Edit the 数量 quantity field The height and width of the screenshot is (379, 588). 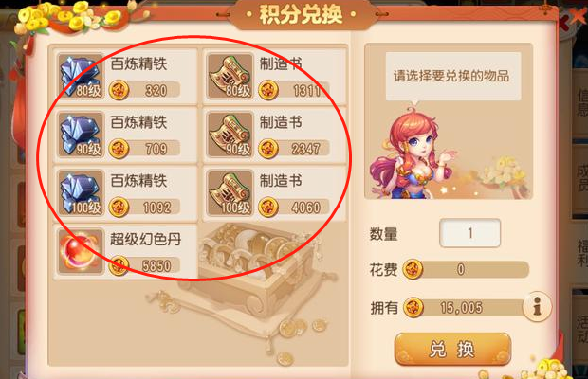(469, 233)
